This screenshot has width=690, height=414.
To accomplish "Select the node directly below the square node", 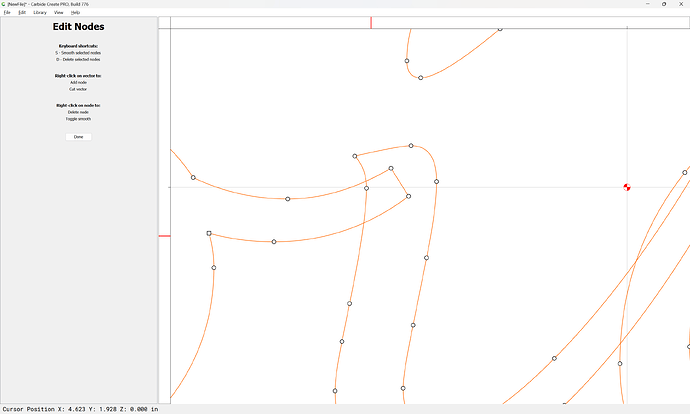I will coord(213,268).
